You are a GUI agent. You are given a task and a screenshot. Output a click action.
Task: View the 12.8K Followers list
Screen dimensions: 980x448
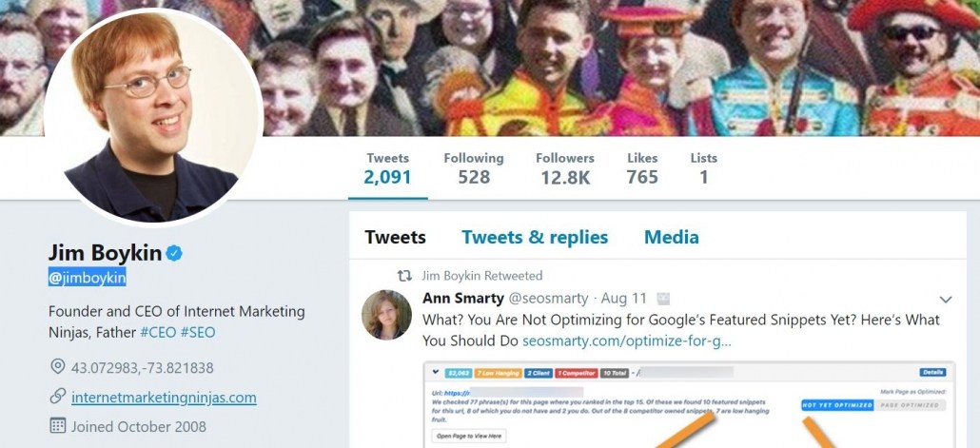(564, 168)
